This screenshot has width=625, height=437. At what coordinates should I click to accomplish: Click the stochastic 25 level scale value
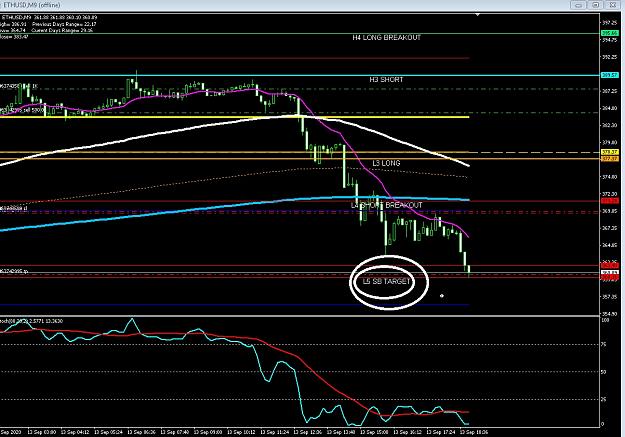click(x=604, y=399)
